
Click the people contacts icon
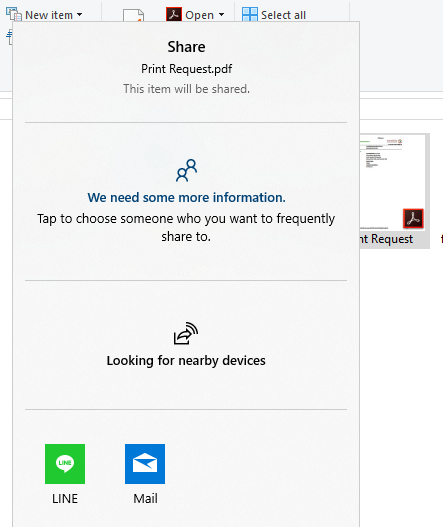click(x=187, y=170)
